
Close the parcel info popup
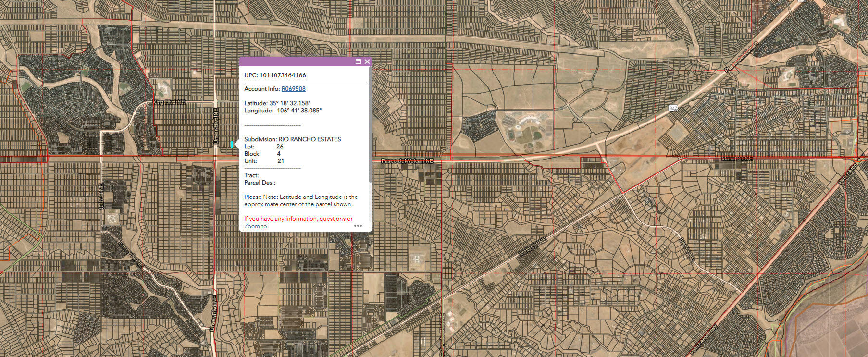[x=367, y=62]
